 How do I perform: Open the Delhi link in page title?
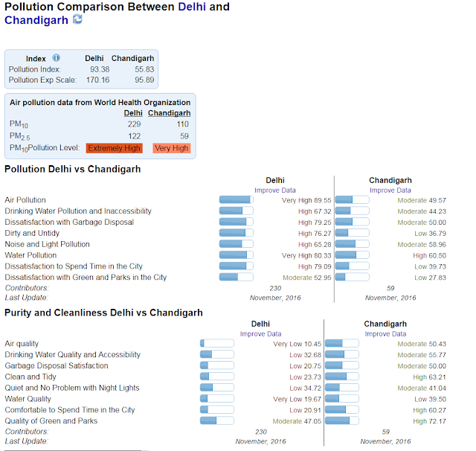[192, 7]
